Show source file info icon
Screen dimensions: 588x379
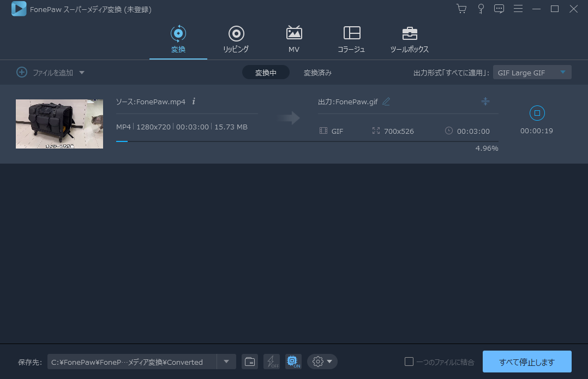(x=194, y=102)
